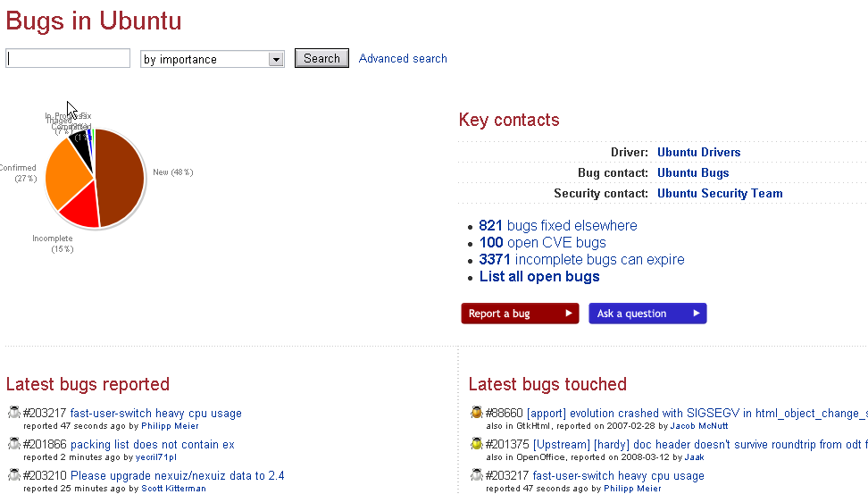Select List all open bugs link
868x494 pixels.
pos(539,276)
